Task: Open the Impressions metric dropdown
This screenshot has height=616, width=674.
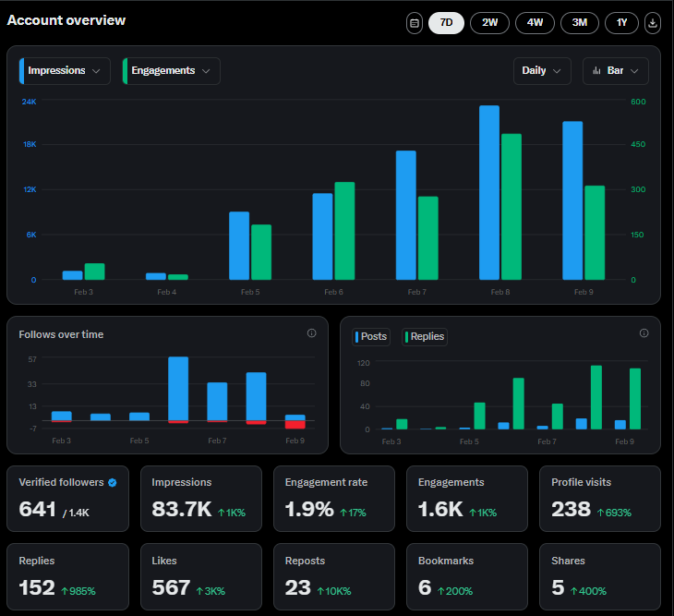Action: [x=65, y=71]
